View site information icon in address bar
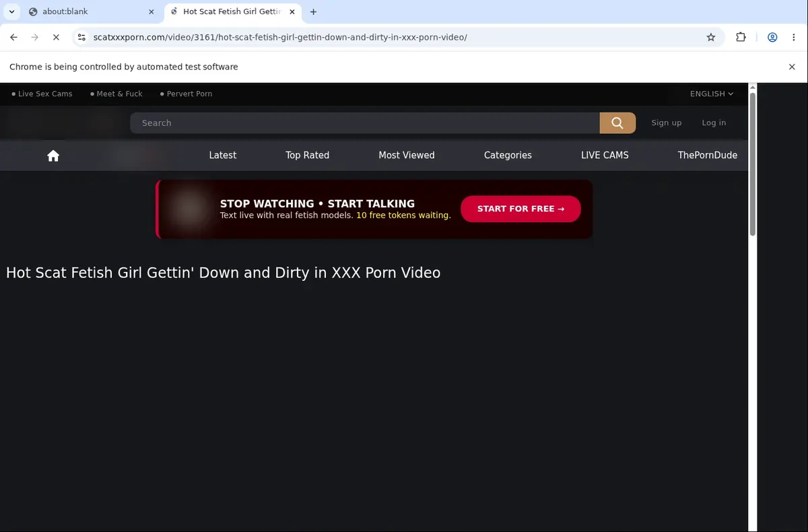The height and width of the screenshot is (532, 808). coord(81,37)
